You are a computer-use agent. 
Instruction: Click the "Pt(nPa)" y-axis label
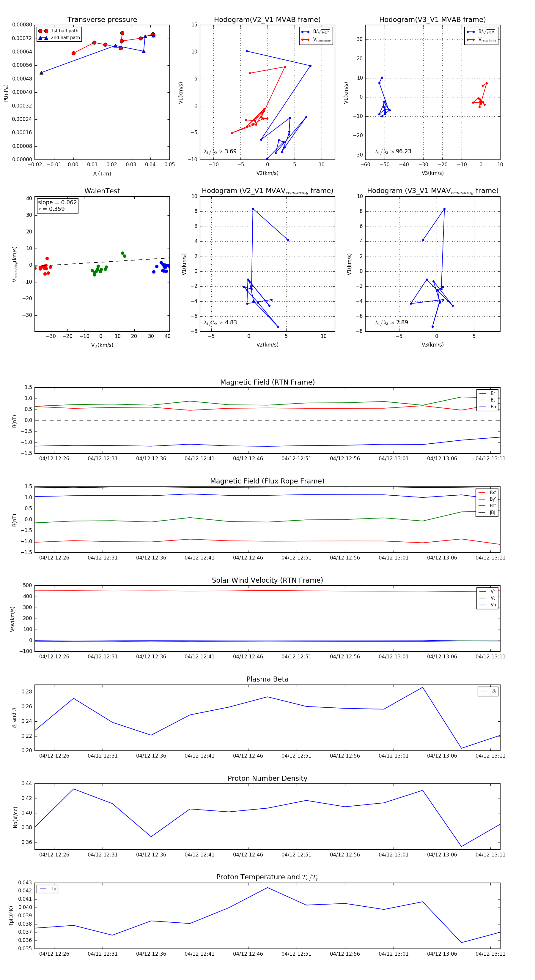[6, 93]
